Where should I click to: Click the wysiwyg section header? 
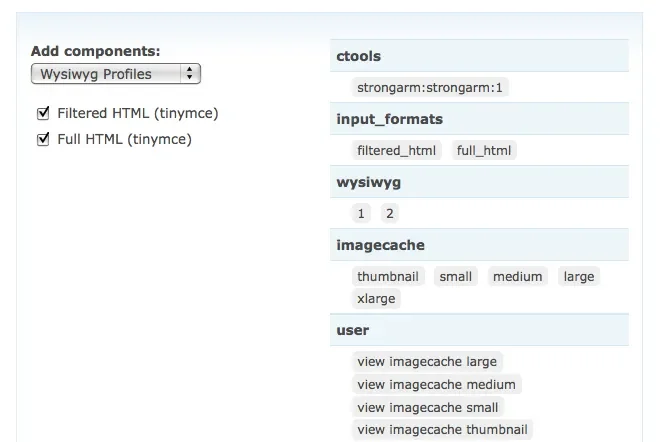(479, 182)
